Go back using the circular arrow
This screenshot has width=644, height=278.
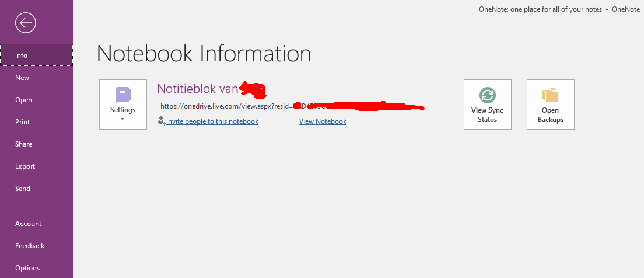(x=26, y=23)
